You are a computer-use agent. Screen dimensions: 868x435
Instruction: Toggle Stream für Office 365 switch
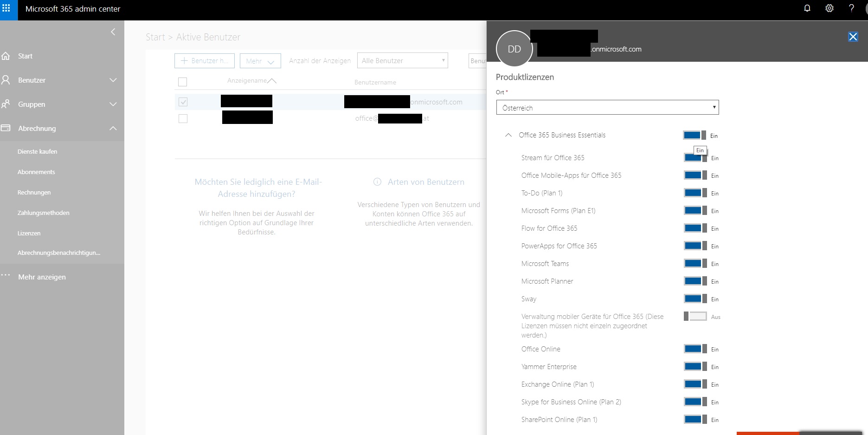[695, 157]
